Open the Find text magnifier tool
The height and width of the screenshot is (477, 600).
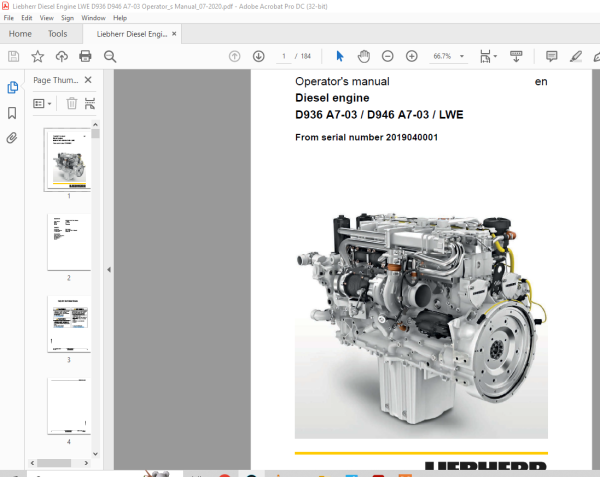click(x=110, y=56)
